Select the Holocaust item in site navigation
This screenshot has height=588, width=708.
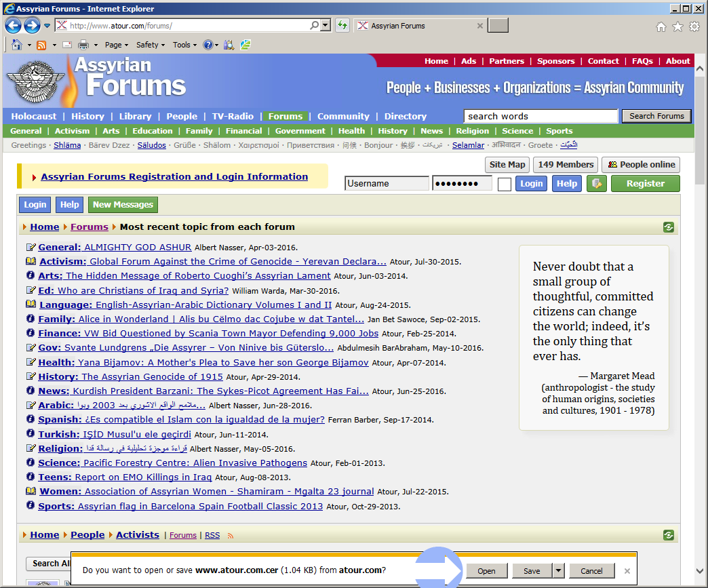34,116
